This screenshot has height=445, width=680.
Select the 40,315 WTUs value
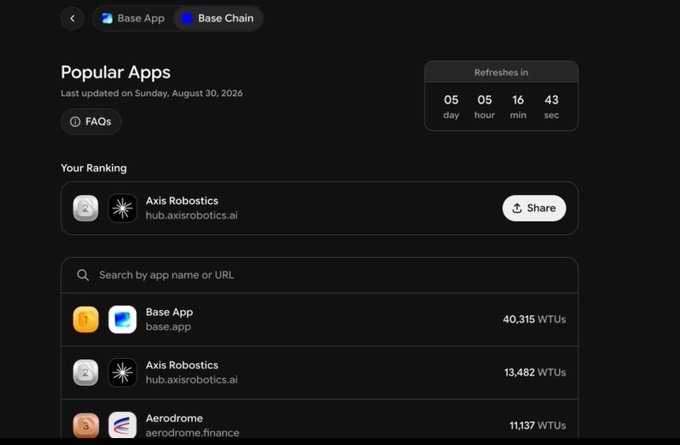click(x=534, y=319)
